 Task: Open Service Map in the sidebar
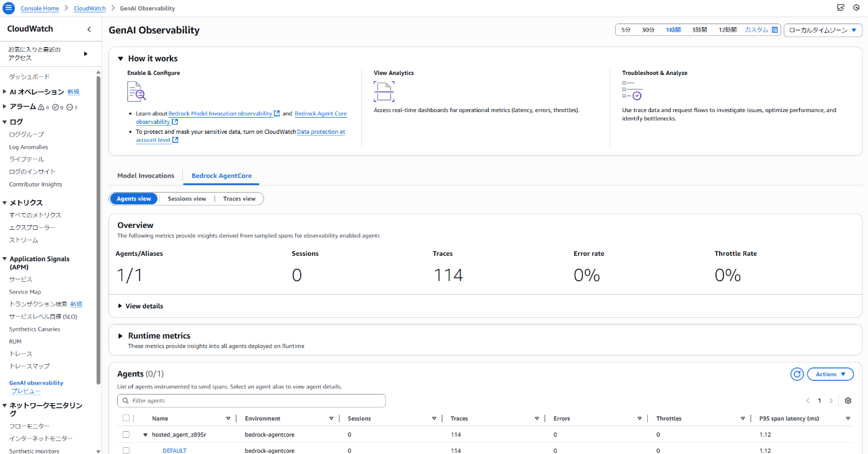click(x=25, y=292)
